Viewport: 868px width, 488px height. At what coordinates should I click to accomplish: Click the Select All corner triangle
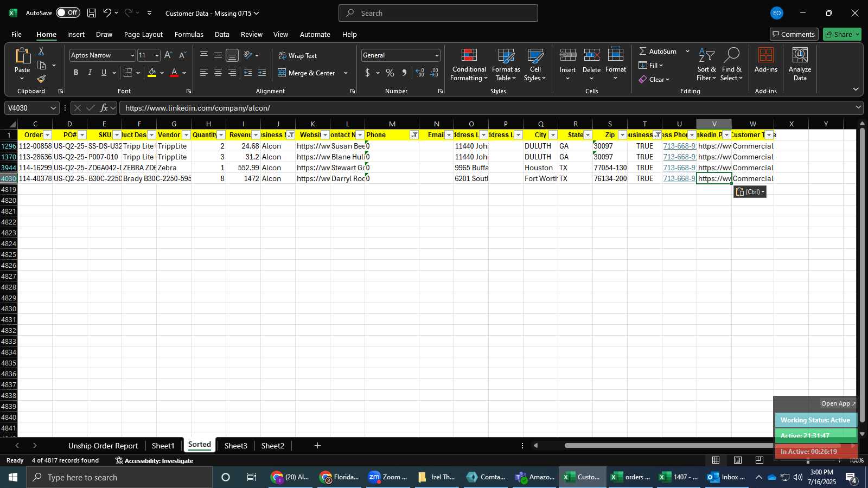(12, 124)
